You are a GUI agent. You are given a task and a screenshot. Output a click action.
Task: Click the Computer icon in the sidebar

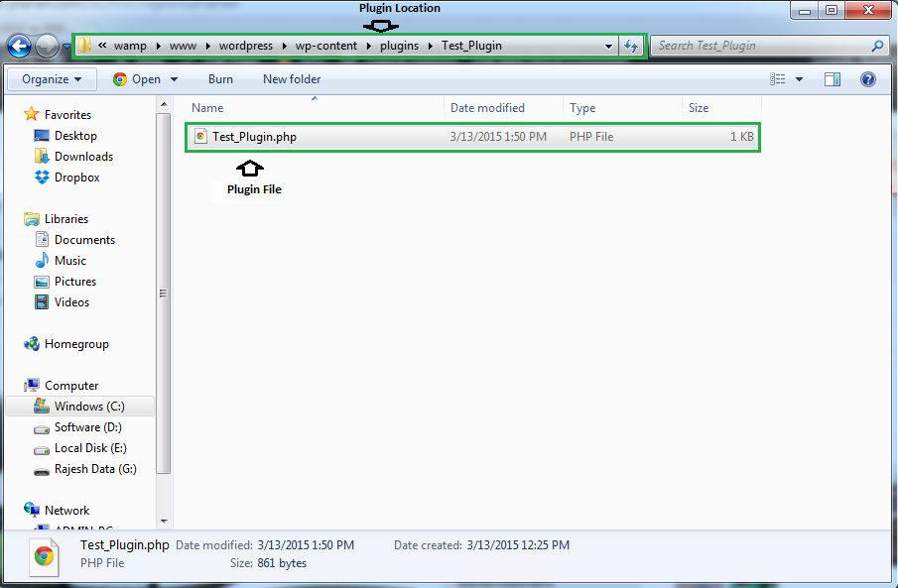[x=32, y=386]
